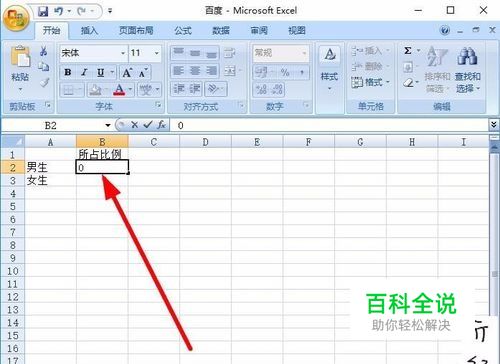Open the 样式 styles gallery
This screenshot has height=364, width=500.
pyautogui.click(x=329, y=68)
